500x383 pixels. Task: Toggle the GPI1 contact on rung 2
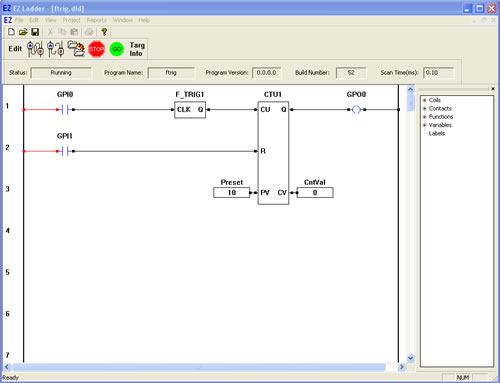(65, 151)
